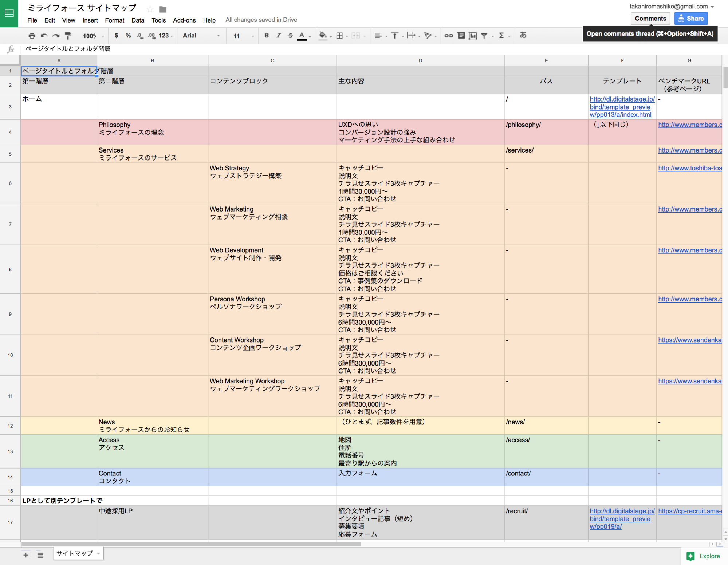
Task: Toggle strikethrough formatting
Action: (290, 36)
